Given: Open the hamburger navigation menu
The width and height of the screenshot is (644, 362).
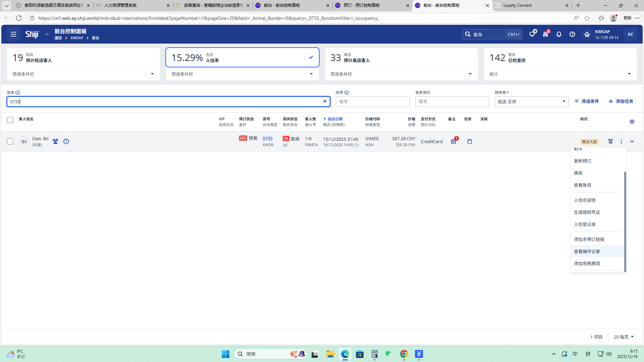Looking at the screenshot, I should pyautogui.click(x=13, y=34).
